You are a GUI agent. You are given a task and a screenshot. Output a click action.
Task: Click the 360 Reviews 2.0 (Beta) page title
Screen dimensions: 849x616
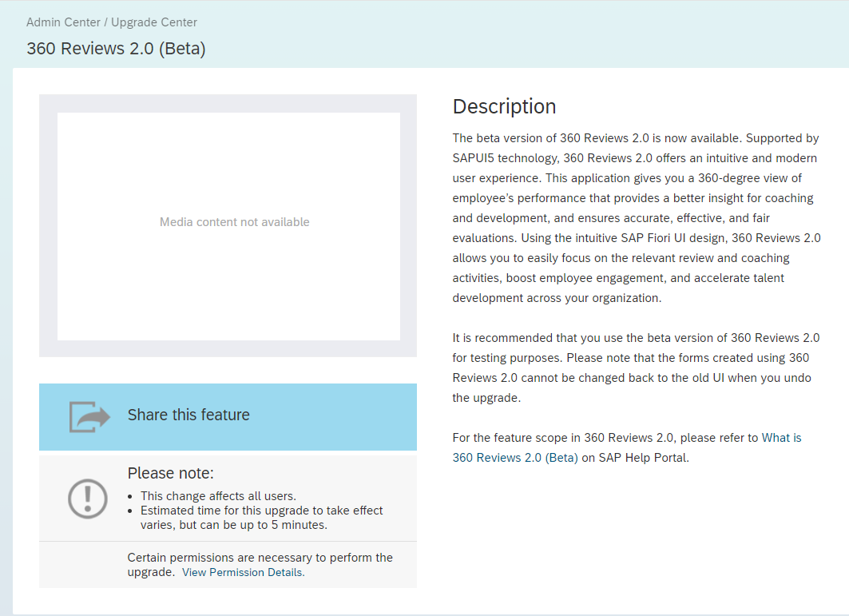116,48
